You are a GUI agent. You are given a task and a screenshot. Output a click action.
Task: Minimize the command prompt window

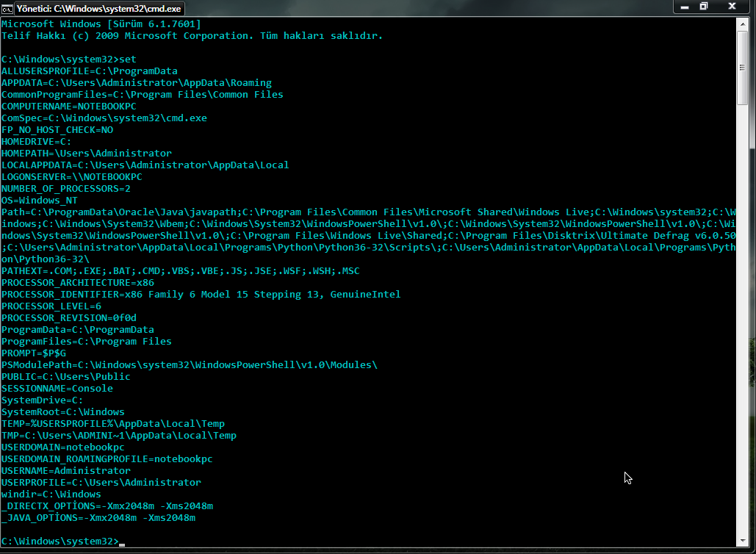pos(684,7)
